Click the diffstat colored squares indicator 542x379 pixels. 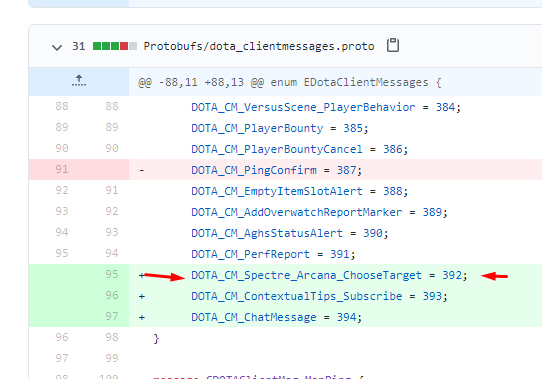pyautogui.click(x=115, y=46)
